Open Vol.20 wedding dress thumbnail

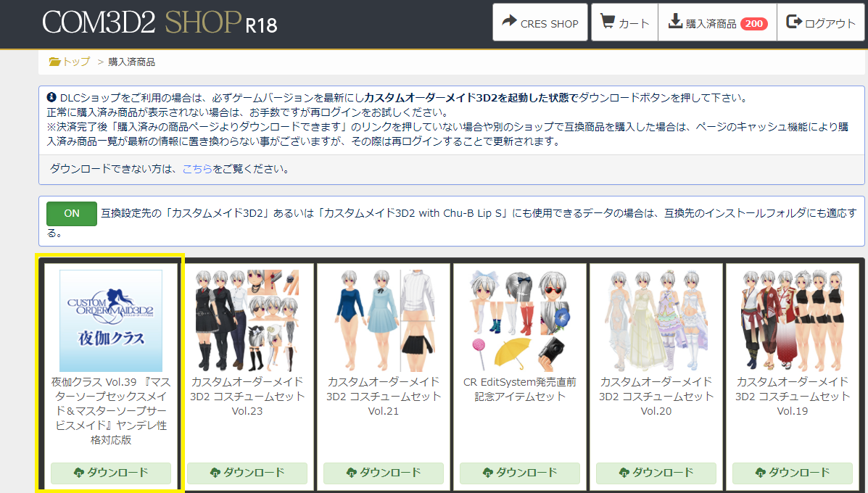656,320
